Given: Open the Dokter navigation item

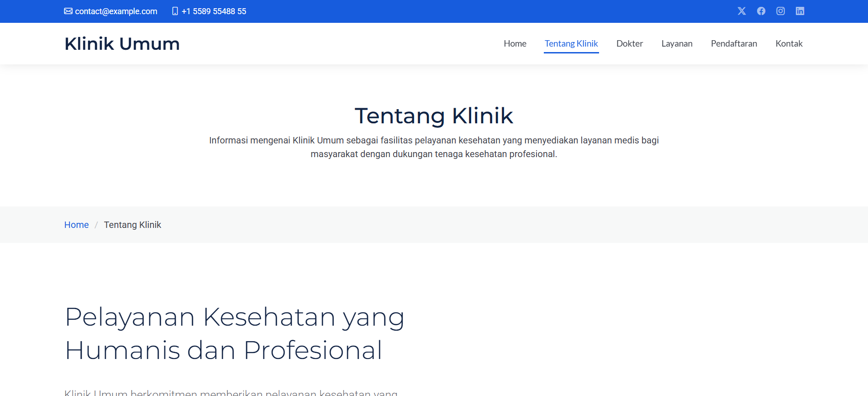Looking at the screenshot, I should pyautogui.click(x=630, y=43).
